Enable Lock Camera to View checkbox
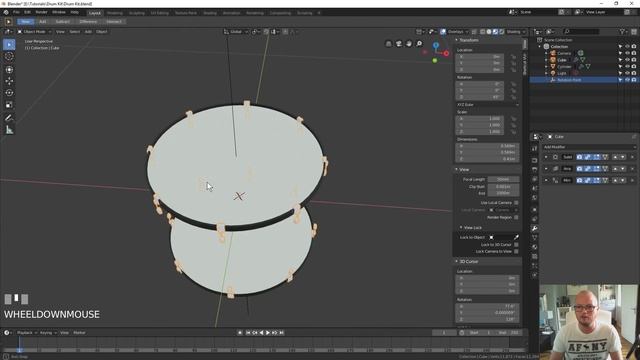 (516, 251)
